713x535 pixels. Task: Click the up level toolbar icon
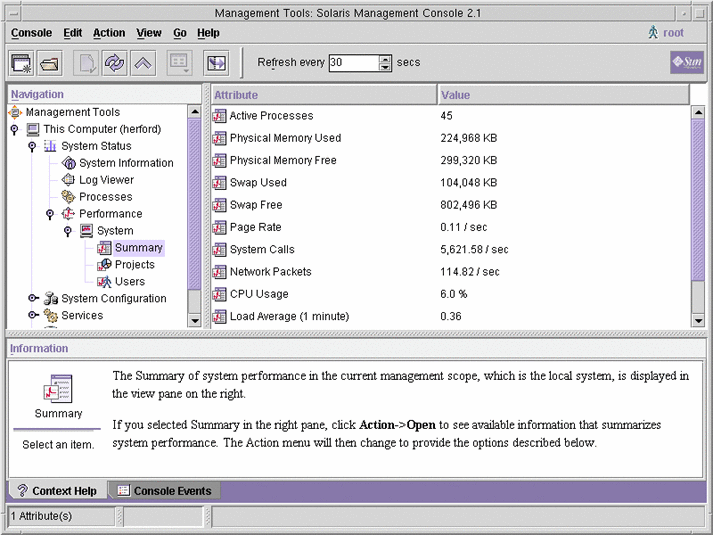143,63
